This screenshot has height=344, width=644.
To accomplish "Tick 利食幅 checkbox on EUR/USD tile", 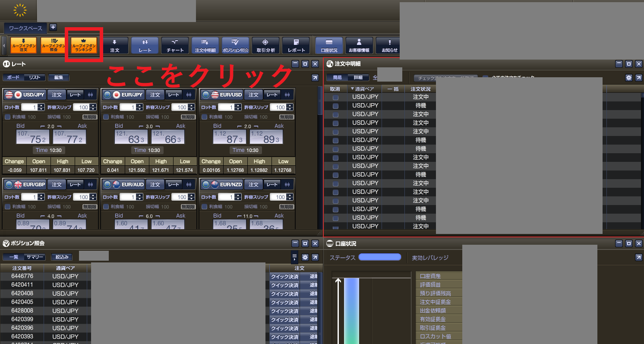I will tap(204, 117).
